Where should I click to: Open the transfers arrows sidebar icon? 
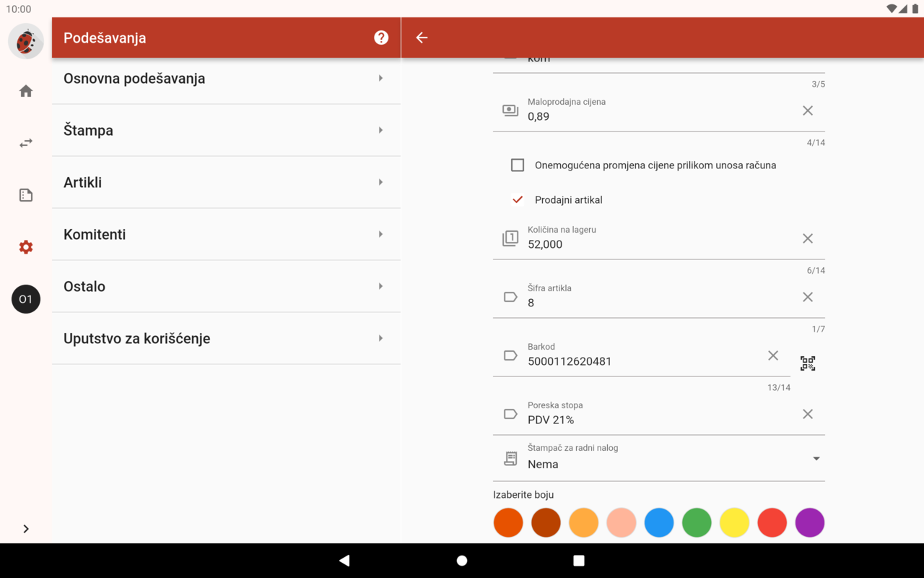click(26, 143)
